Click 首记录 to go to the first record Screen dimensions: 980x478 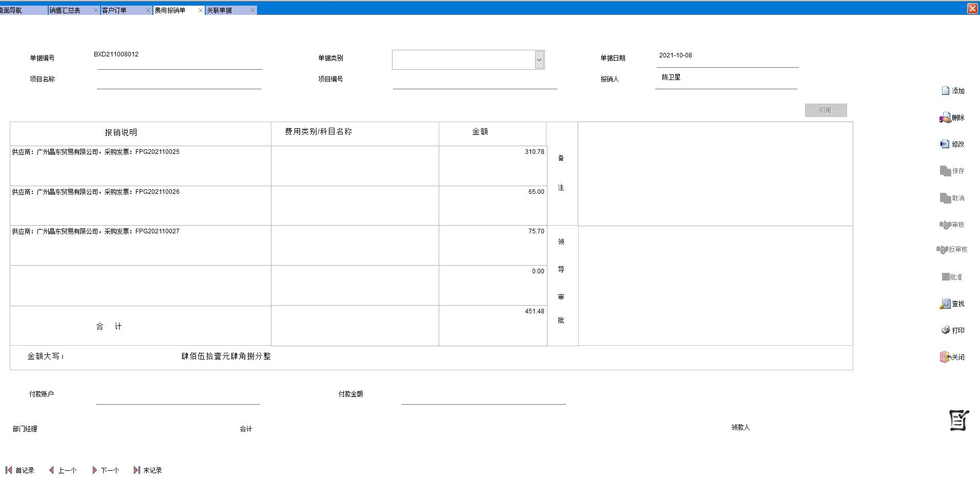pos(21,470)
